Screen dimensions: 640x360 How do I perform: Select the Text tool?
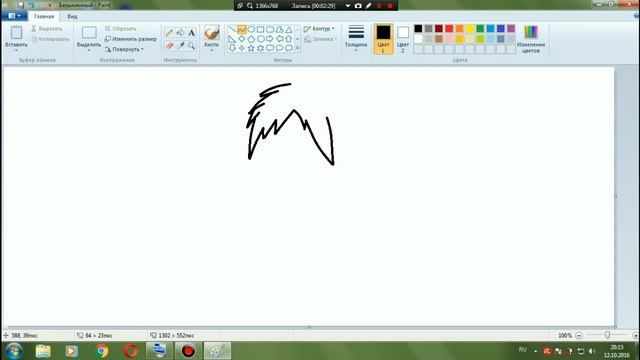(x=191, y=33)
